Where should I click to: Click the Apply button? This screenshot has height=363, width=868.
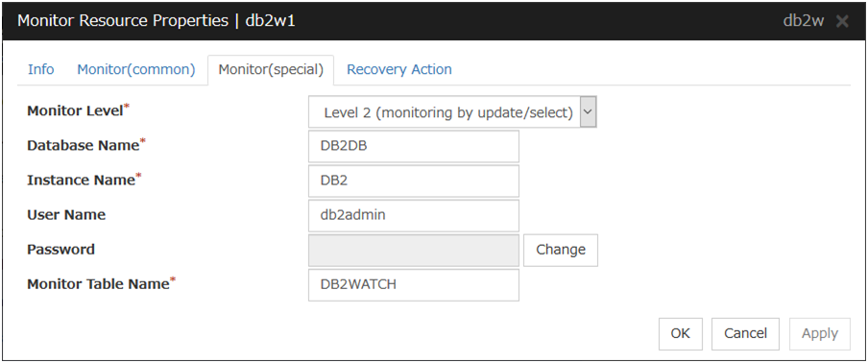tap(820, 333)
